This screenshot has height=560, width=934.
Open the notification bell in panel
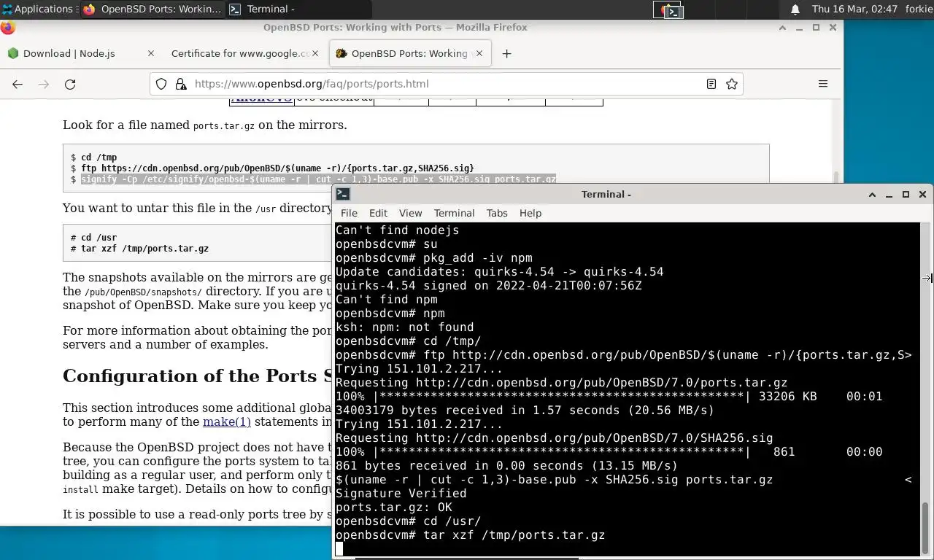[795, 9]
